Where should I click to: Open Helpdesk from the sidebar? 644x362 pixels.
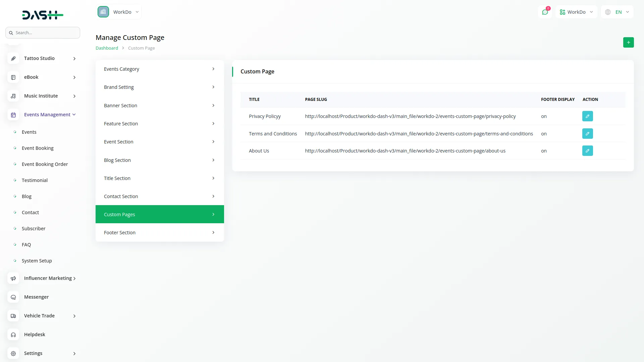35,335
